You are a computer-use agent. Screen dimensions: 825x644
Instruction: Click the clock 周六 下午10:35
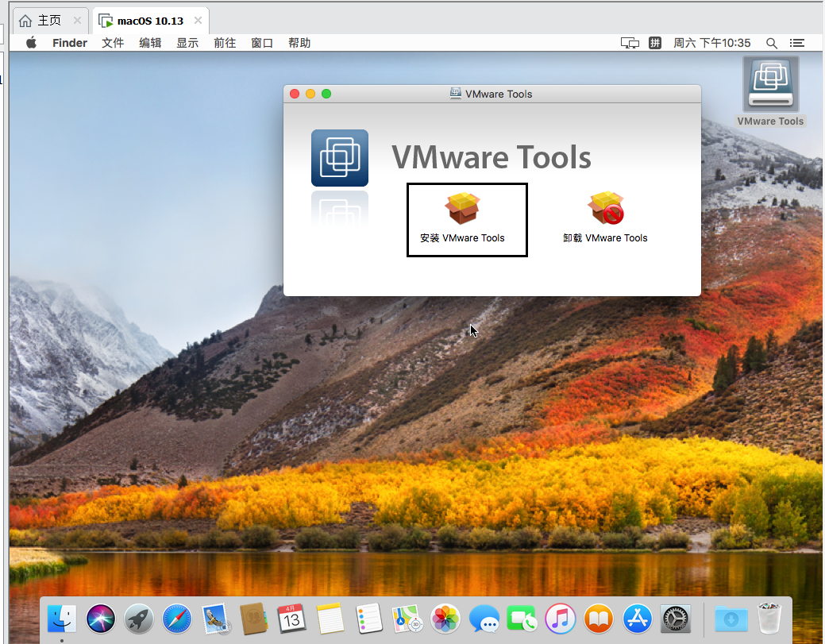[x=712, y=43]
